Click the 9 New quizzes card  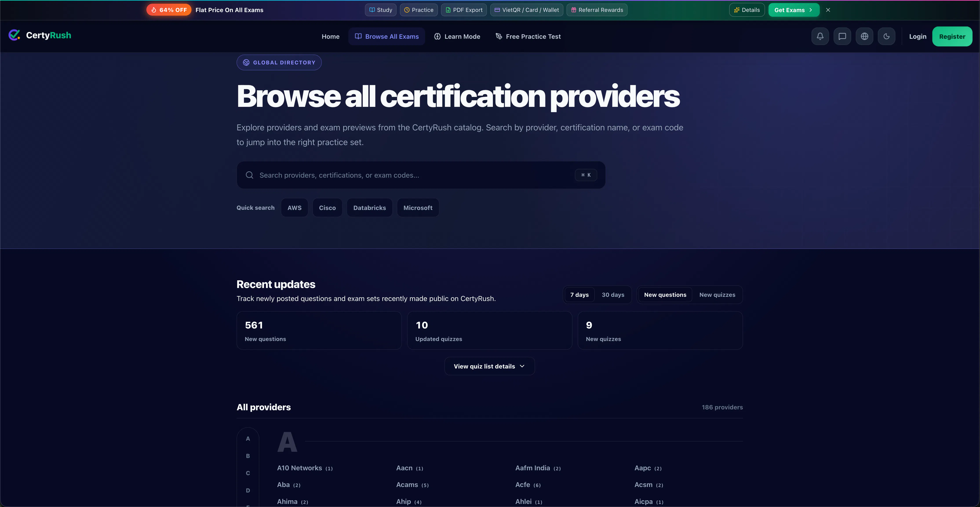pos(660,331)
